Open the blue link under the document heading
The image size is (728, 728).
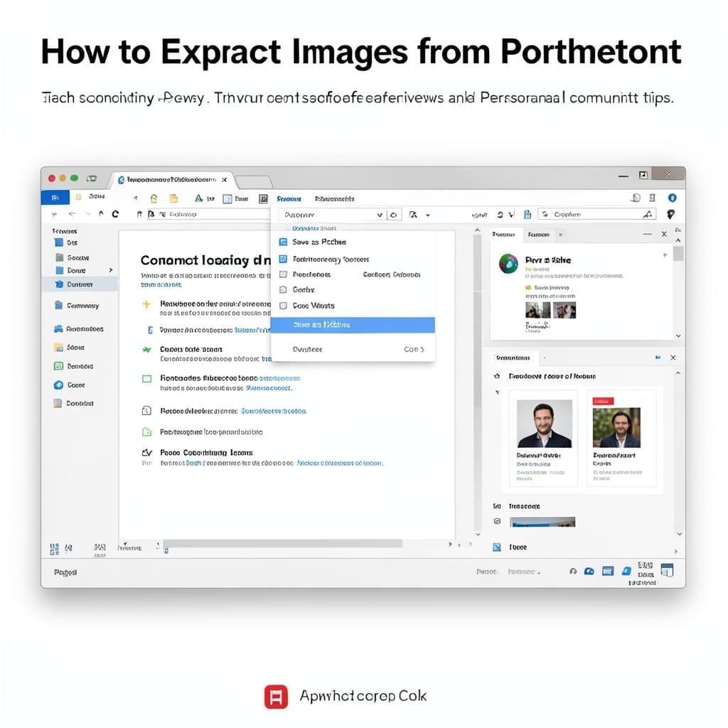[x=161, y=284]
